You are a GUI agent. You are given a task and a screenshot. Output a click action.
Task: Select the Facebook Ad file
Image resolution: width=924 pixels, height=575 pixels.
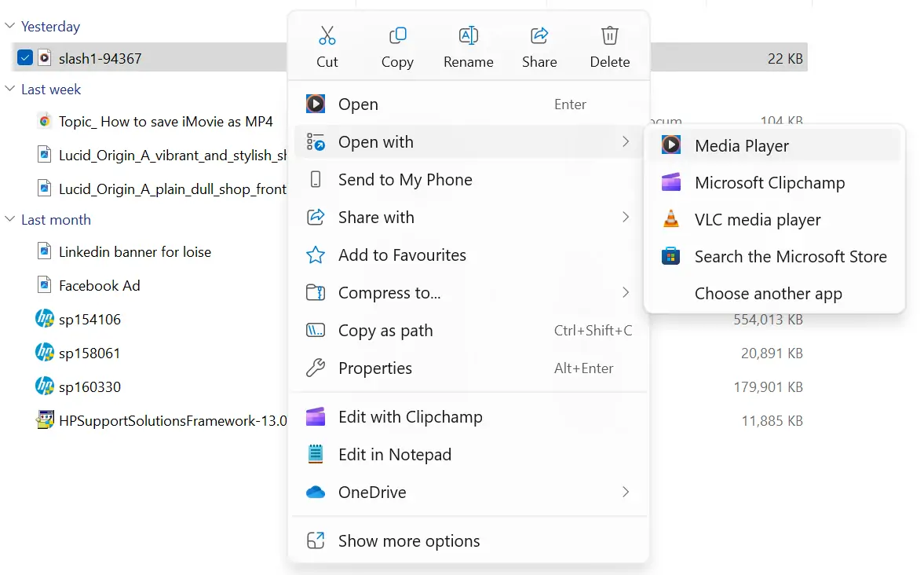(x=99, y=286)
